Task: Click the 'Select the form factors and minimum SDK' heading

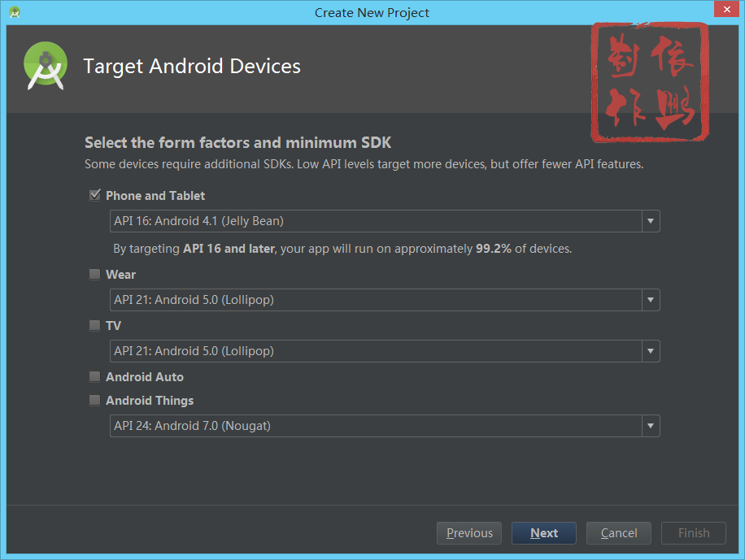Action: click(238, 142)
